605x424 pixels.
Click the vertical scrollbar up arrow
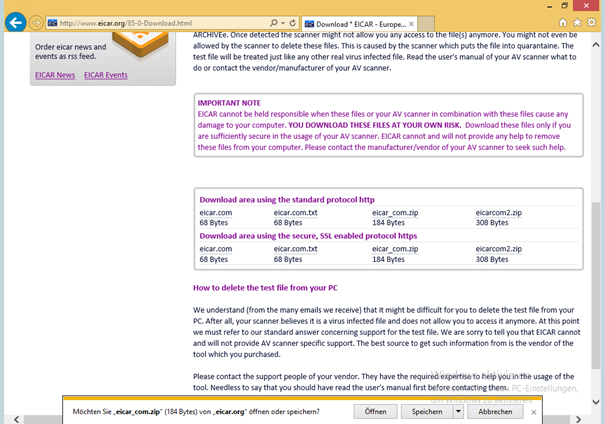point(596,44)
